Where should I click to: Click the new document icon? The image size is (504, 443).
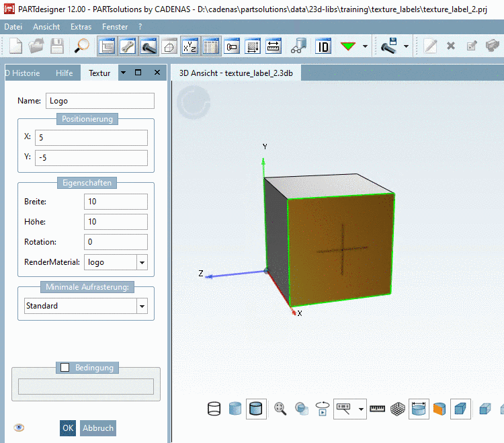tap(15, 46)
